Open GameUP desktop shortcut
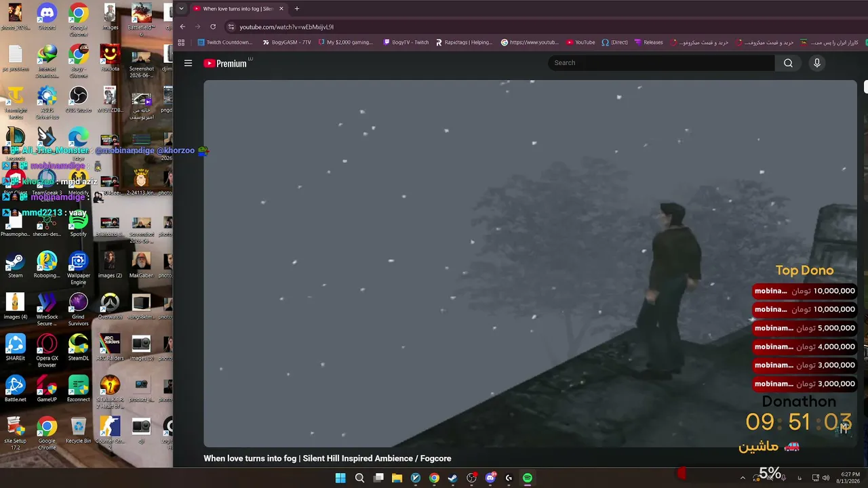 (x=47, y=389)
